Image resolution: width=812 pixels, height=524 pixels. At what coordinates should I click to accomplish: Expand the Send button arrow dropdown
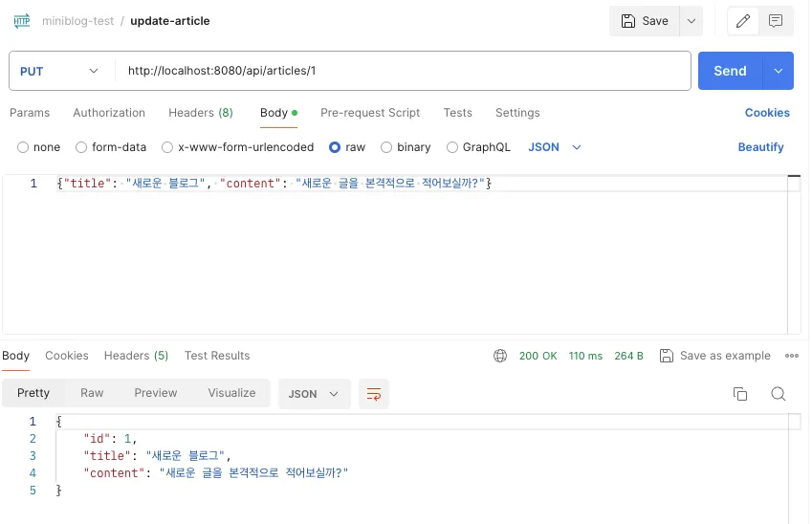779,71
